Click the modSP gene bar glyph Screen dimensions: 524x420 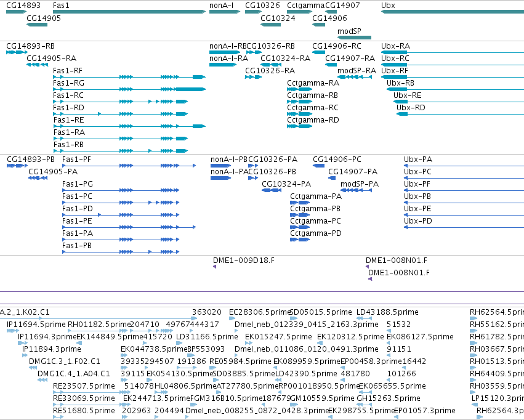[x=354, y=38]
